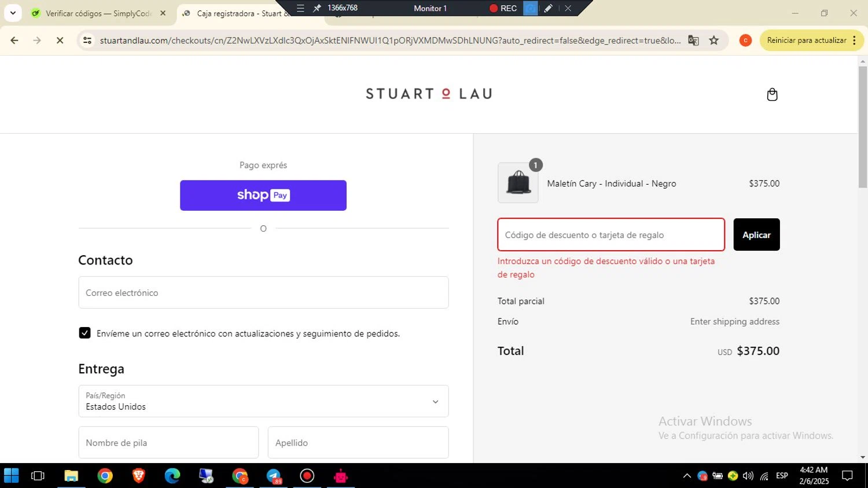Open File Explorer from the taskbar
Image resolution: width=868 pixels, height=488 pixels.
pos(71,476)
